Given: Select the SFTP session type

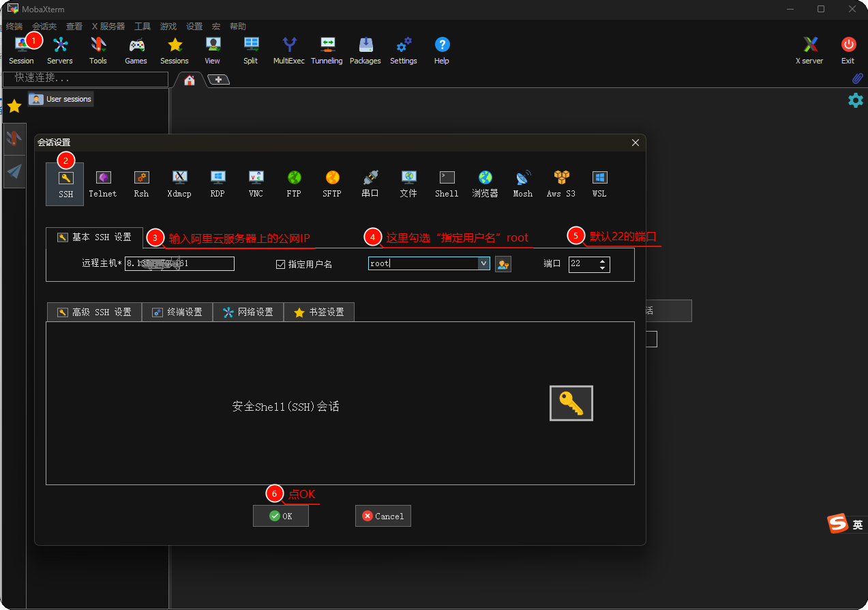Looking at the screenshot, I should point(332,184).
